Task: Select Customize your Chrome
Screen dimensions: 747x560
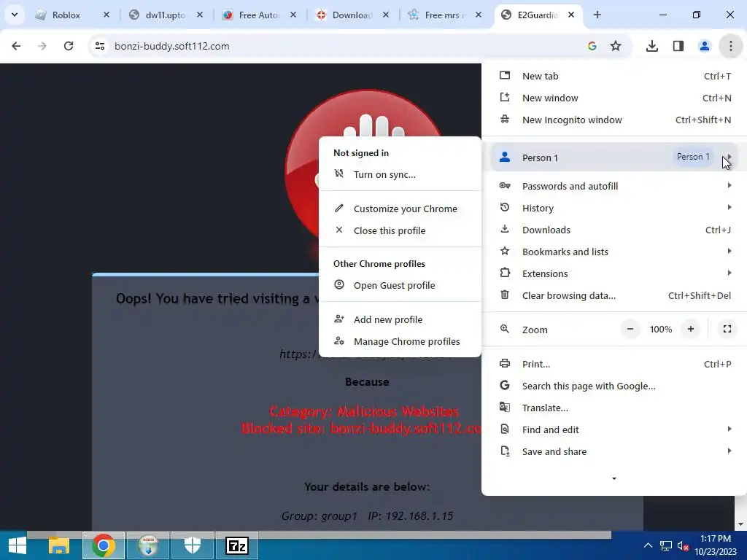Action: point(400,209)
